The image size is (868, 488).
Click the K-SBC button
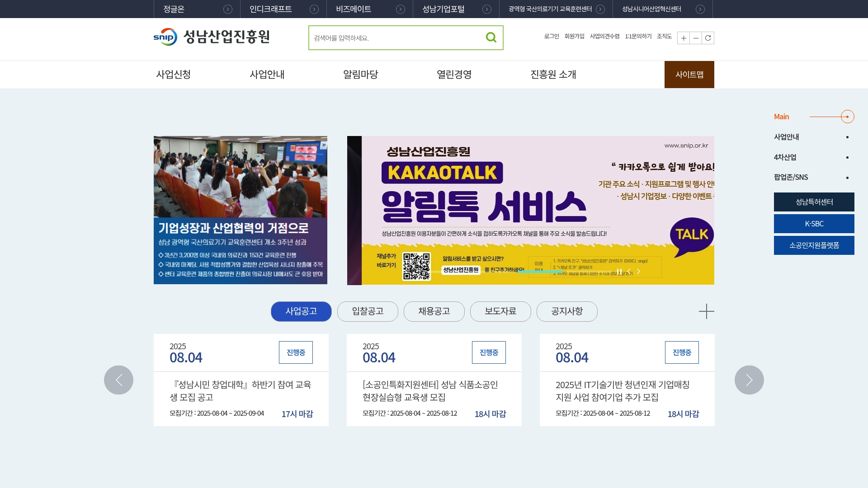pyautogui.click(x=814, y=224)
